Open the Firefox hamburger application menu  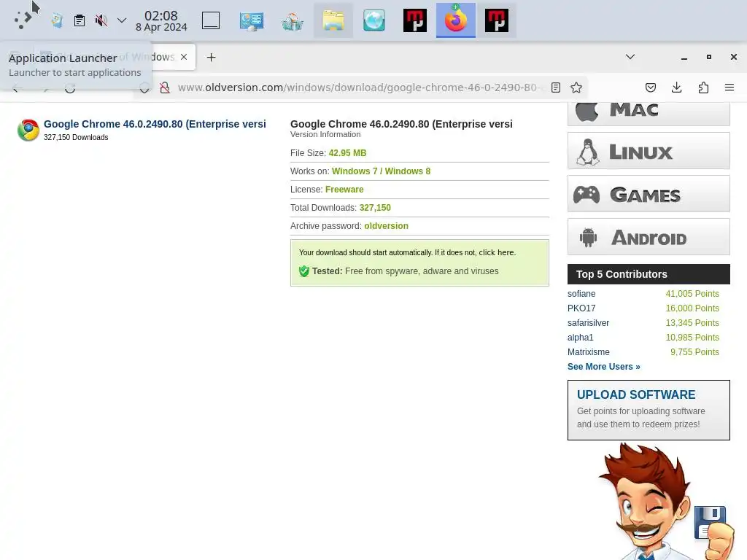point(729,87)
